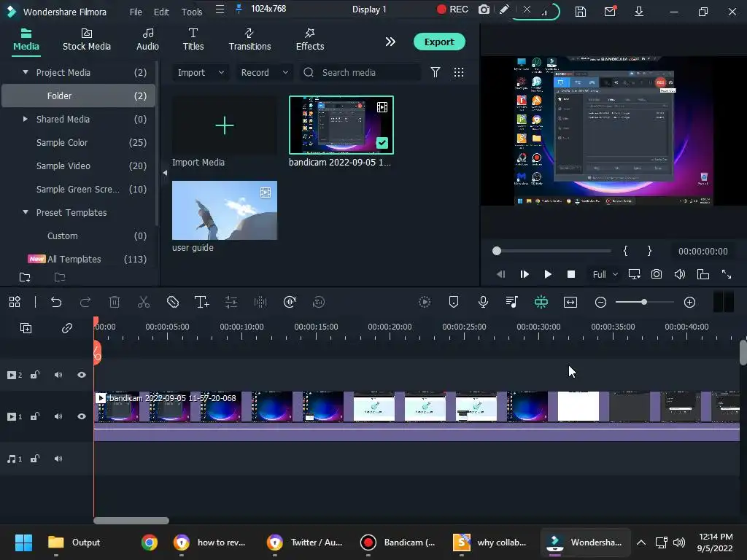Switch to the Titles tab

(193, 39)
